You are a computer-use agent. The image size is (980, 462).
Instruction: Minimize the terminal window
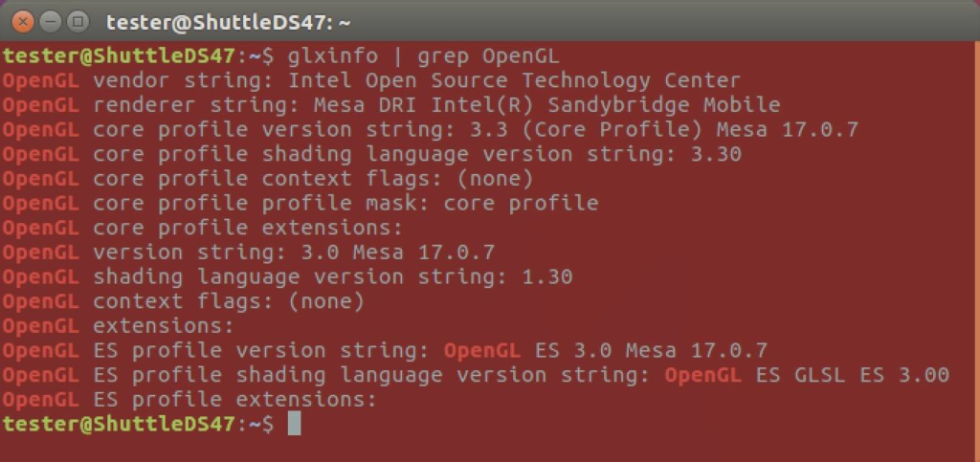click(x=52, y=20)
